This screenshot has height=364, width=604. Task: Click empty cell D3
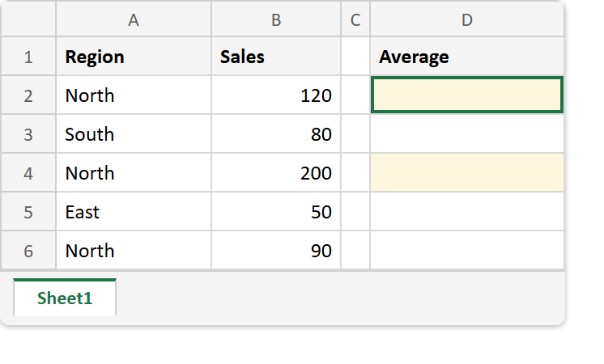[x=467, y=134]
